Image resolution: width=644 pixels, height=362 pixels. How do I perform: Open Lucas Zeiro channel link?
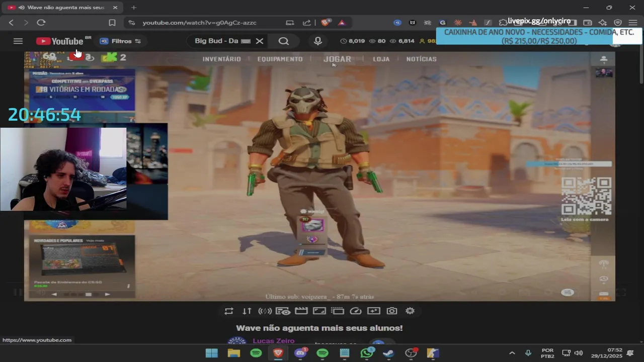pos(273,341)
